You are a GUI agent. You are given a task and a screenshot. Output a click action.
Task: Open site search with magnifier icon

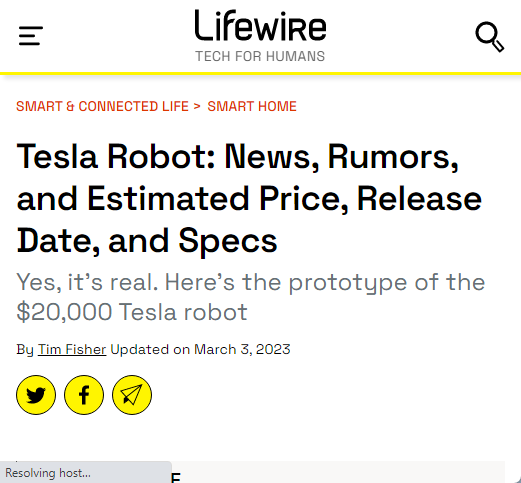pos(489,37)
